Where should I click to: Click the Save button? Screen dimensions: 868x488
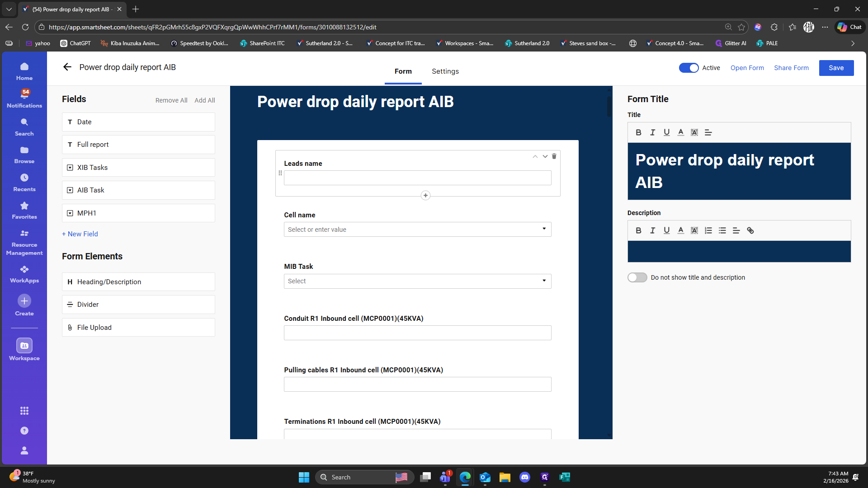click(836, 68)
